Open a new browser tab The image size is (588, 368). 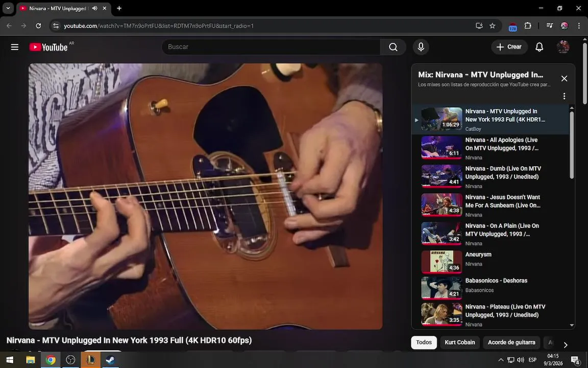[119, 8]
